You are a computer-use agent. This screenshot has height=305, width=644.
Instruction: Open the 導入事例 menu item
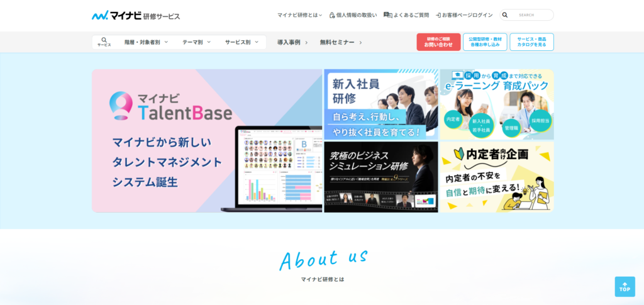click(x=292, y=42)
